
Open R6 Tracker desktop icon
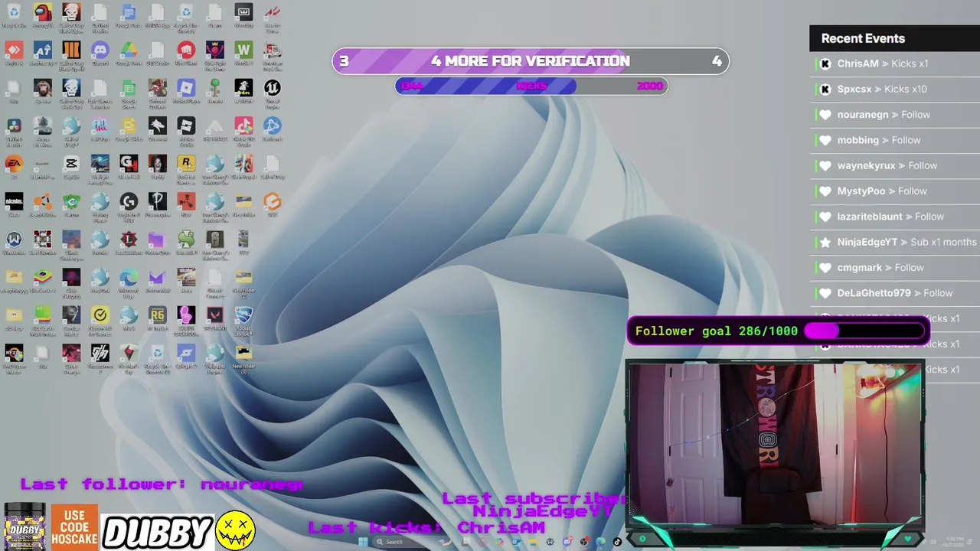pos(158,320)
